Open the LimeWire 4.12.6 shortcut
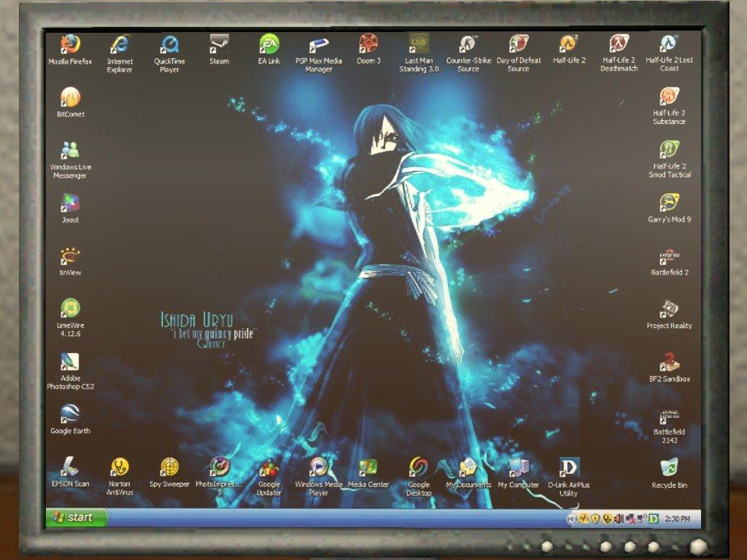The width and height of the screenshot is (747, 560). [71, 309]
